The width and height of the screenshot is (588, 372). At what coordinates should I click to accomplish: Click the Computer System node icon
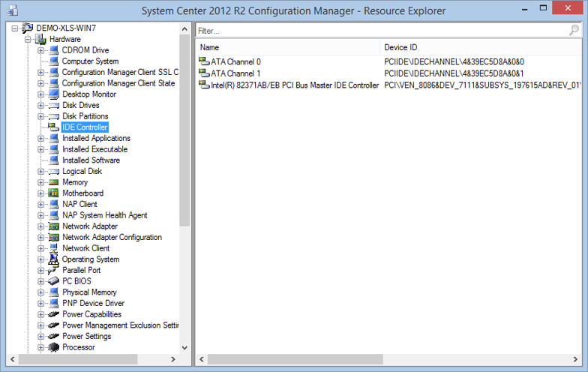(54, 61)
